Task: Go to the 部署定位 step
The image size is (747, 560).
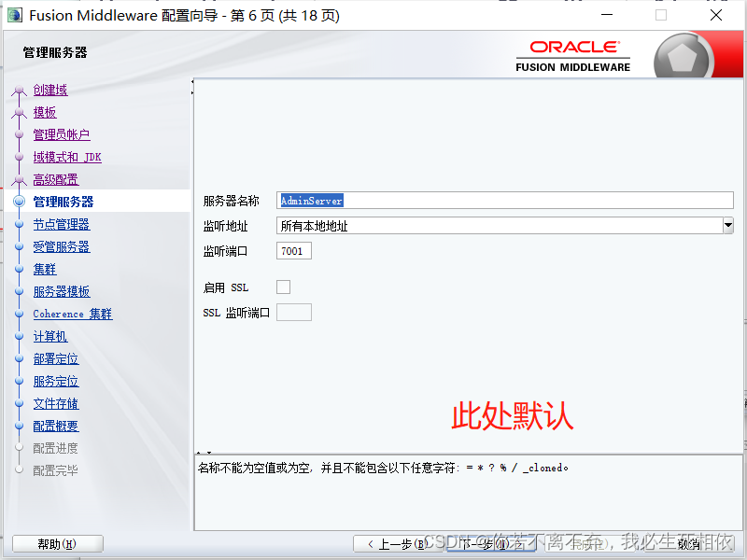Action: 56,358
